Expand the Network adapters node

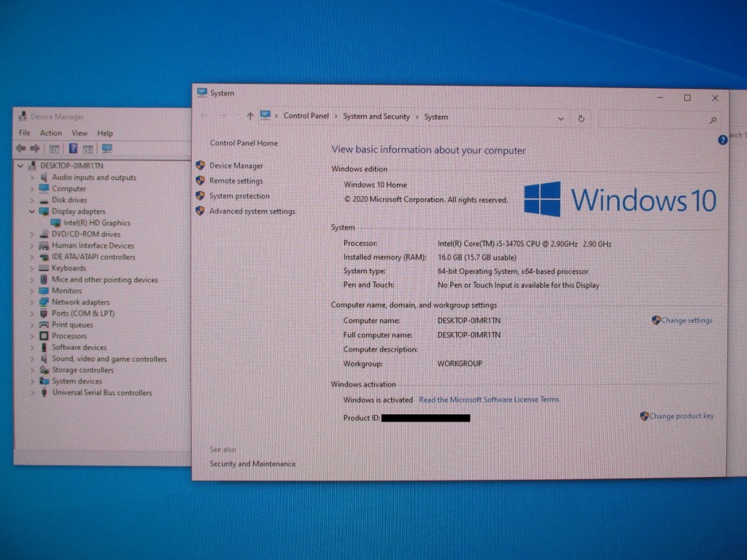click(32, 302)
